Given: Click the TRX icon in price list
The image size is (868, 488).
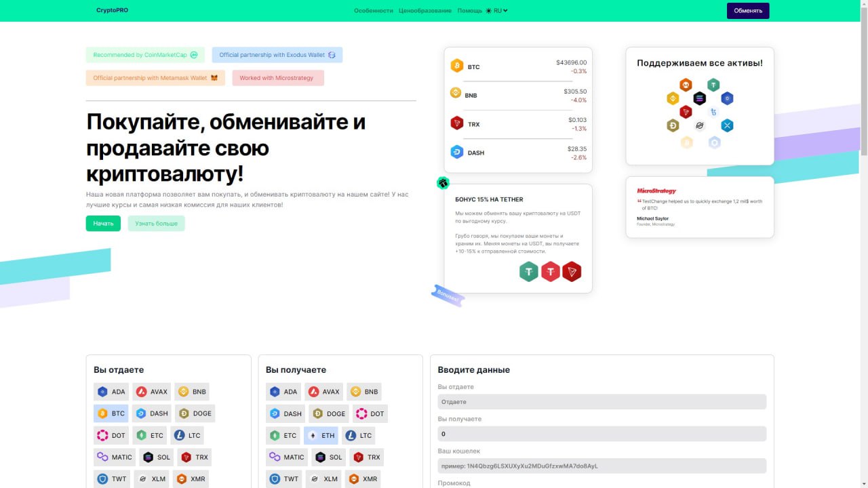Looking at the screenshot, I should 456,124.
